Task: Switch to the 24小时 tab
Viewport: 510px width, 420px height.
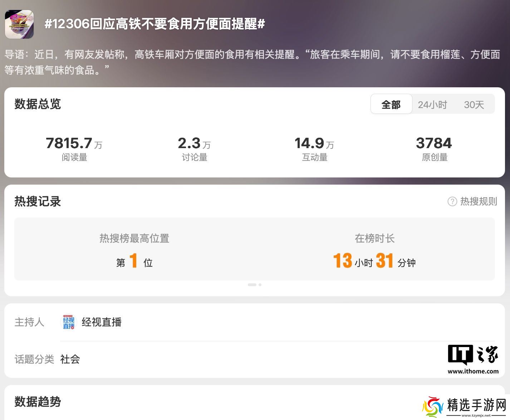Action: (432, 104)
